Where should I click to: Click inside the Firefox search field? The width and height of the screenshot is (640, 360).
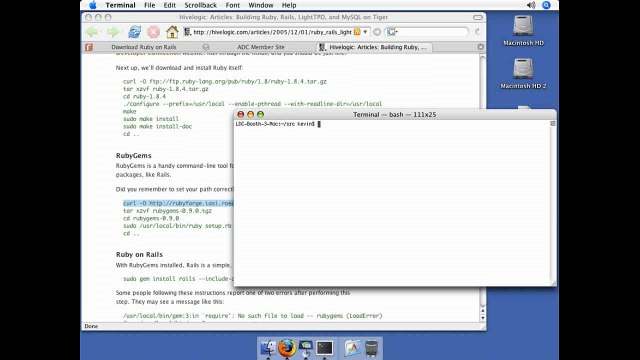[x=433, y=32]
